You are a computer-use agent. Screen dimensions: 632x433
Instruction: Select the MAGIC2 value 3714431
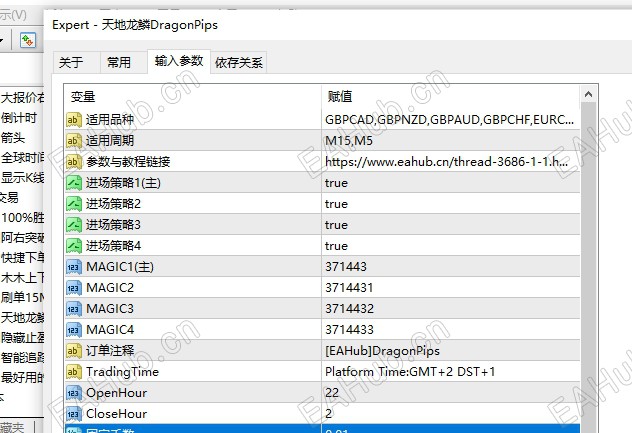[451, 287]
